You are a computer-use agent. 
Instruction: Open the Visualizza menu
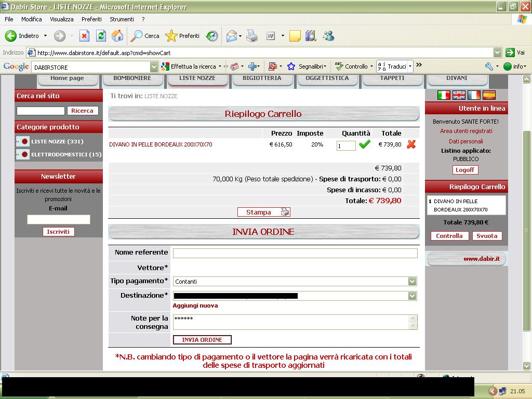coord(62,19)
